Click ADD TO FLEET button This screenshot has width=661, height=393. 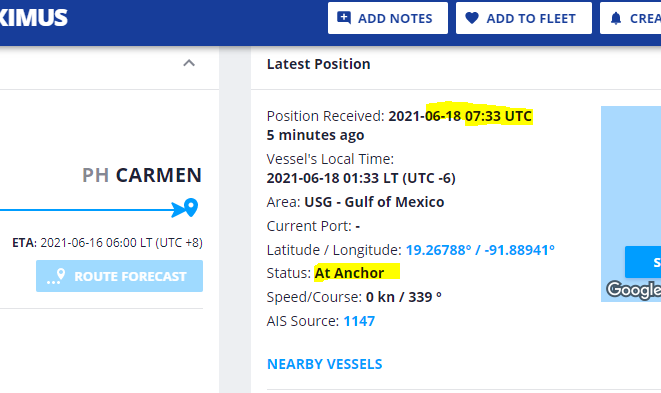[524, 18]
